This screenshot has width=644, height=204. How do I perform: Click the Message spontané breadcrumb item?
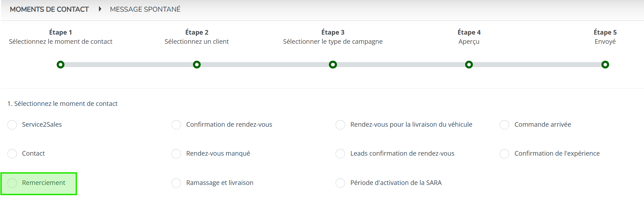(x=145, y=9)
